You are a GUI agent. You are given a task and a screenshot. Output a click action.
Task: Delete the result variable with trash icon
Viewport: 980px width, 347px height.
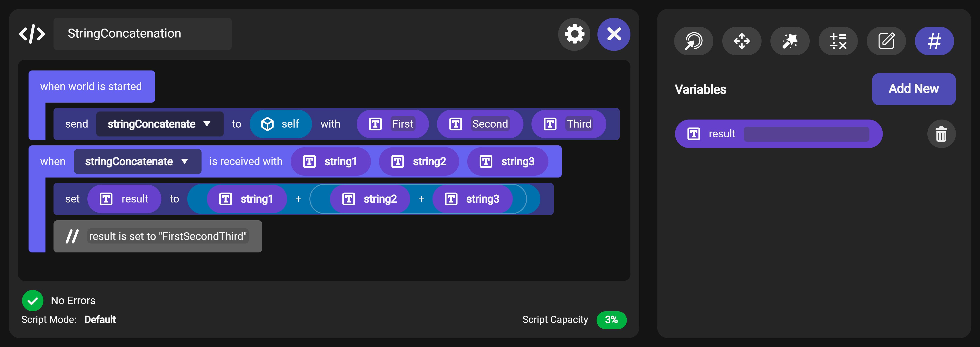941,134
